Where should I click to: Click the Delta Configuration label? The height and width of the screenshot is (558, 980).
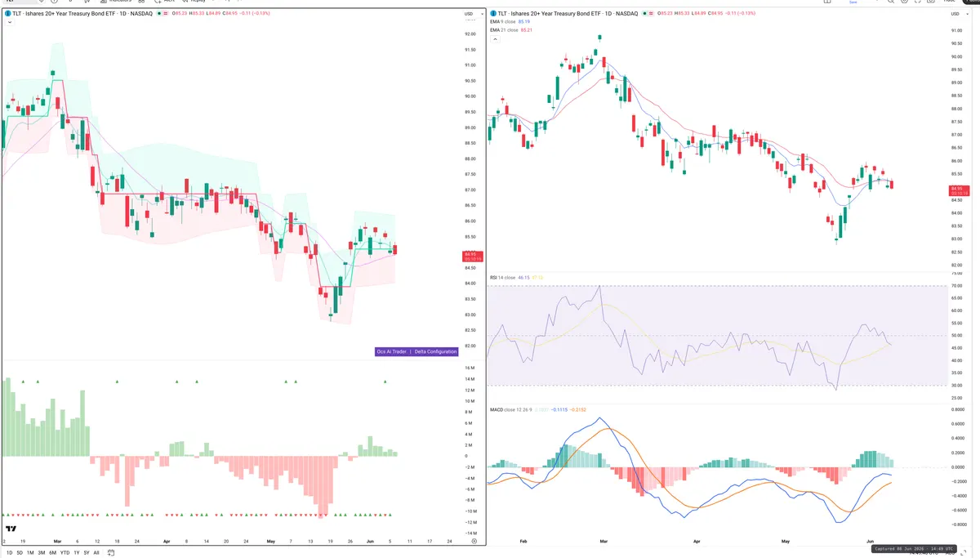(x=435, y=351)
